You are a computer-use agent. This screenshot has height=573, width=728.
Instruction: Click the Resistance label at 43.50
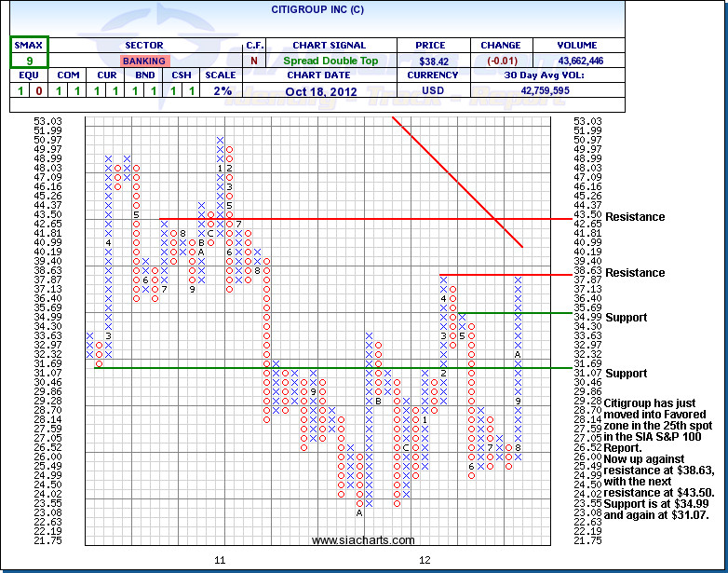(635, 217)
